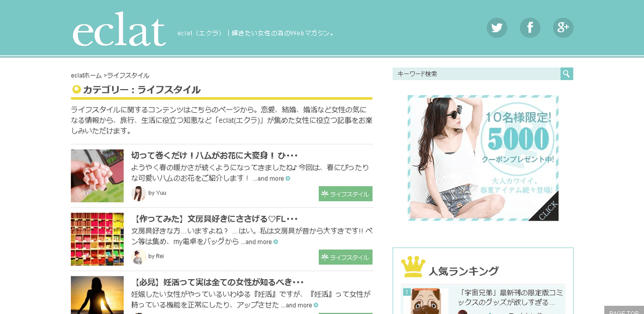The height and width of the screenshot is (314, 644).
Task: Open the Google Plus social icon
Action: point(563,28)
